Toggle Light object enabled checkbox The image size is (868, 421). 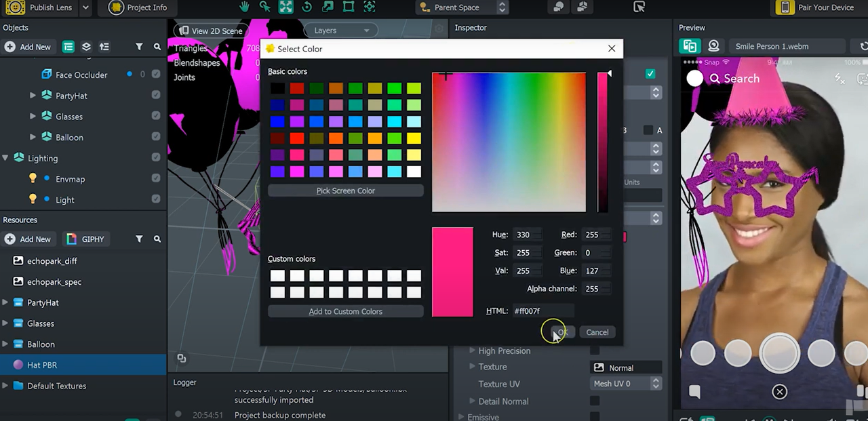[156, 199]
